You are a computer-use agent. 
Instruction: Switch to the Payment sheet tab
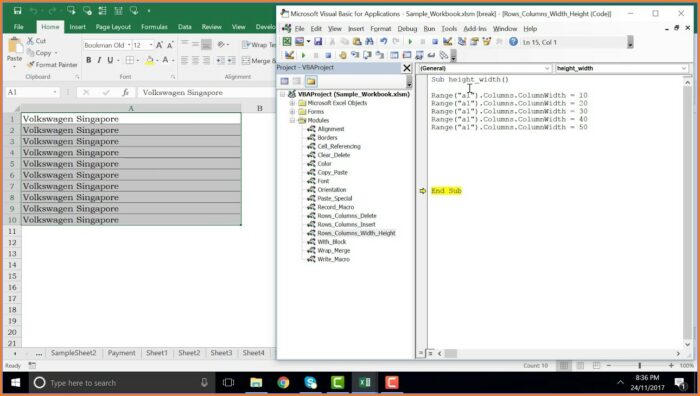(121, 353)
